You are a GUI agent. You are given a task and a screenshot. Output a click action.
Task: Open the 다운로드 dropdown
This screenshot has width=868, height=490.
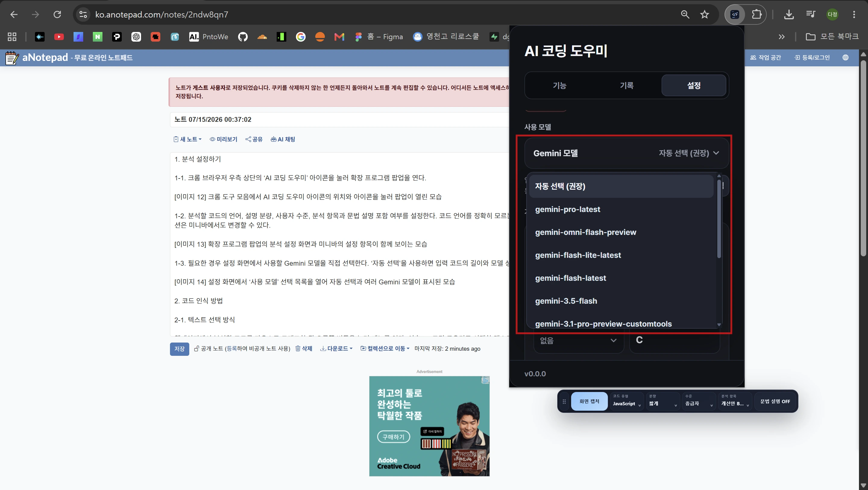tap(336, 349)
